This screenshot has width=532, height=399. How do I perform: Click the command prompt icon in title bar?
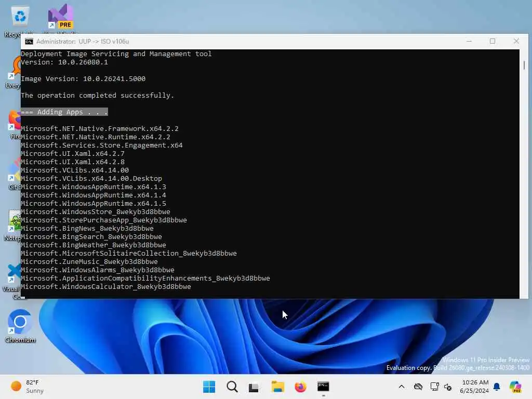tap(29, 42)
